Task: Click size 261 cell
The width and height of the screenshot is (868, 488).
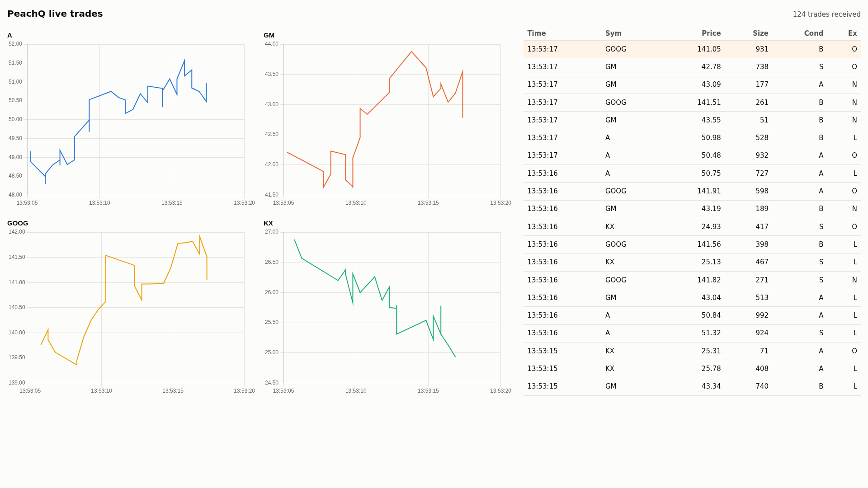Action: tap(762, 103)
